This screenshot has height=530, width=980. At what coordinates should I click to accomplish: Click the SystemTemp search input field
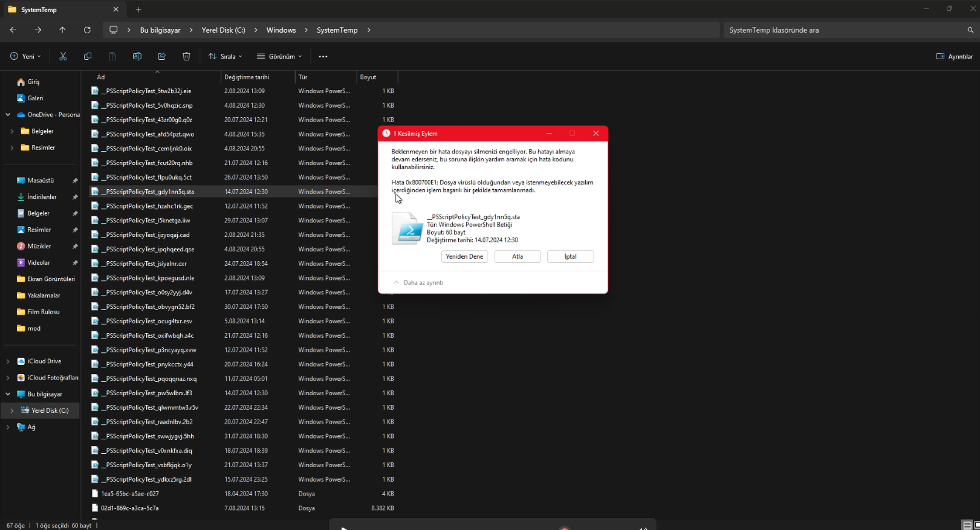tap(845, 30)
